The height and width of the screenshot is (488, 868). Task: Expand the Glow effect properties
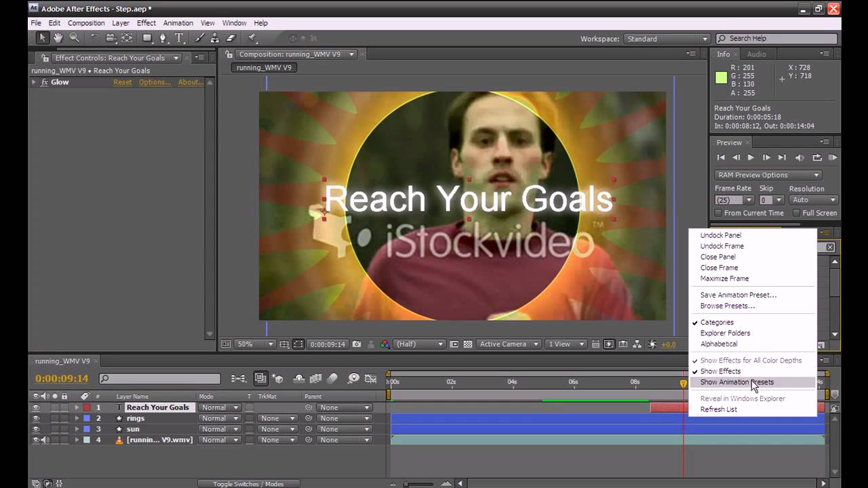click(34, 82)
